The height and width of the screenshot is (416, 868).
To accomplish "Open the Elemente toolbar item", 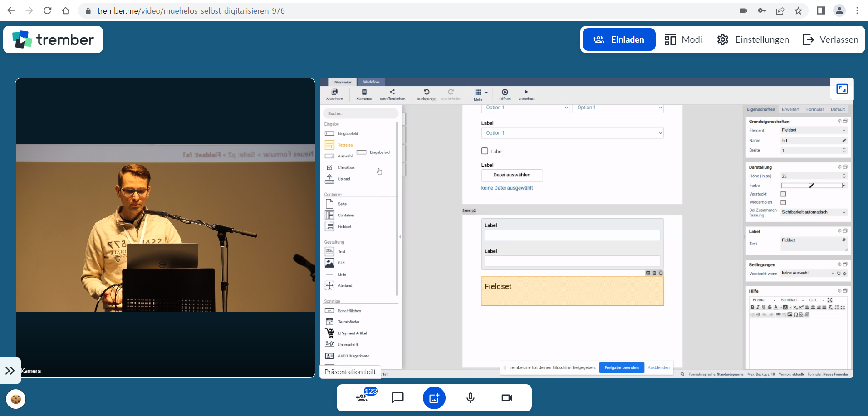I will click(364, 95).
